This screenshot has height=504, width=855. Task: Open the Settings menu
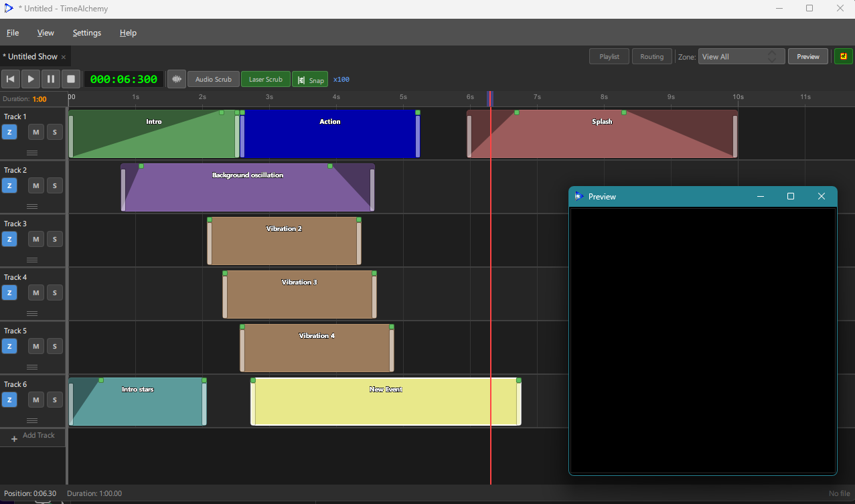pos(87,33)
